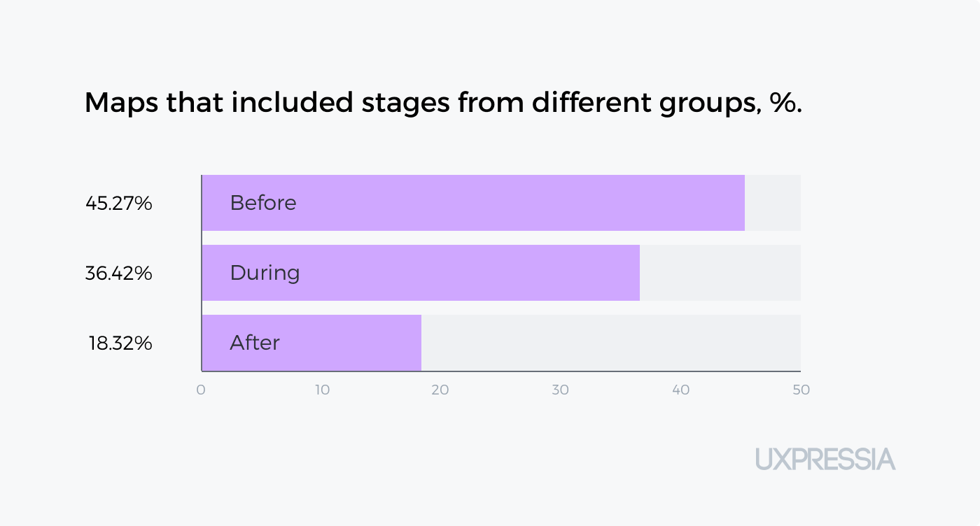Click the 20 axis tick label
The width and height of the screenshot is (980, 526).
pos(440,390)
